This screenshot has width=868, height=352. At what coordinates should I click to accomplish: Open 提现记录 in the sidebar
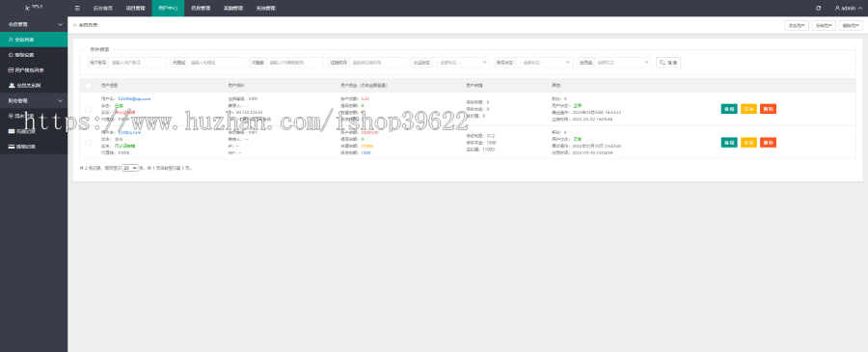(x=34, y=147)
